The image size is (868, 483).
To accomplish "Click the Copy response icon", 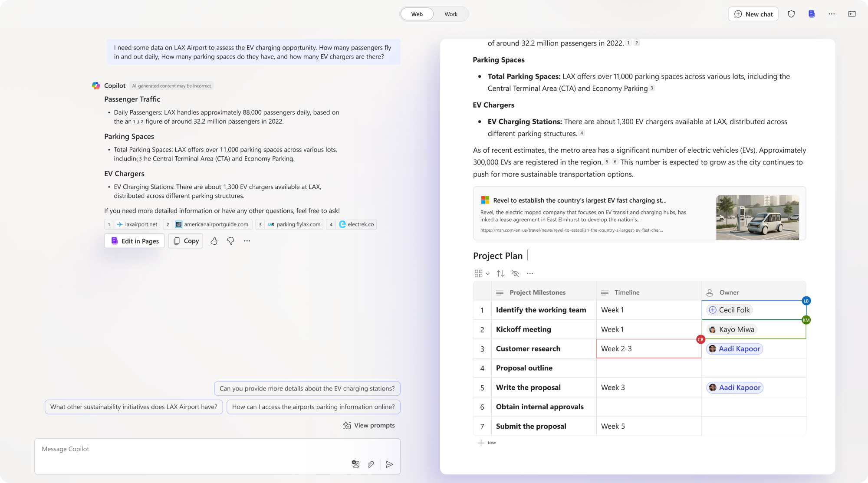I will (186, 240).
